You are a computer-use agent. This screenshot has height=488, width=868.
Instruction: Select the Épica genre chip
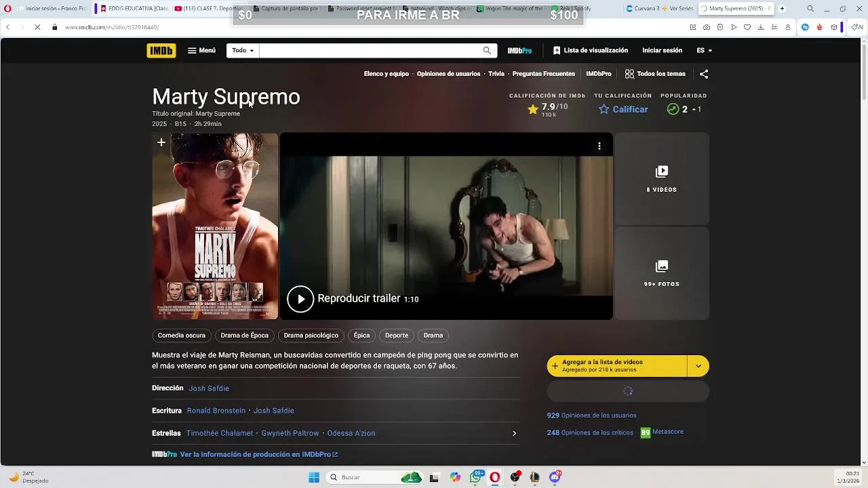(361, 335)
